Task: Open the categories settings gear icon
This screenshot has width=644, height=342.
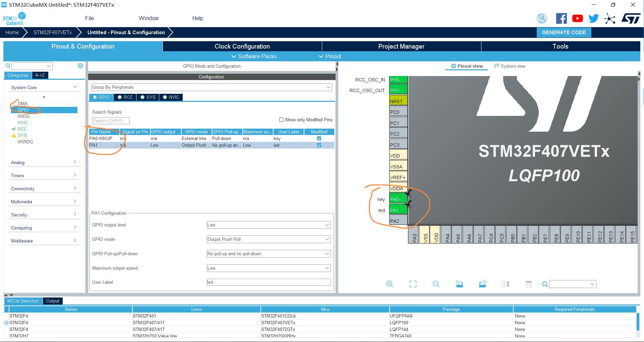Action: click(80, 66)
